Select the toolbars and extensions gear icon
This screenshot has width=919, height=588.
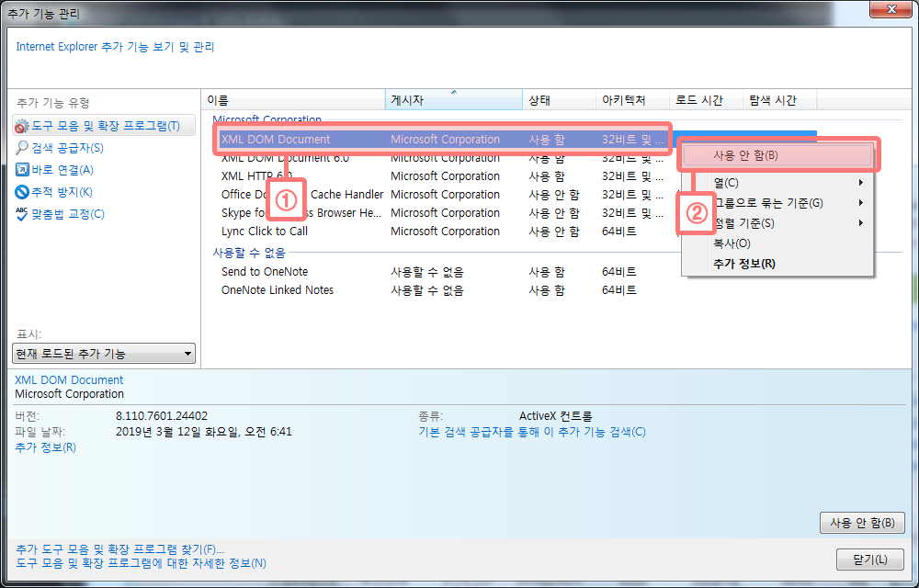21,126
